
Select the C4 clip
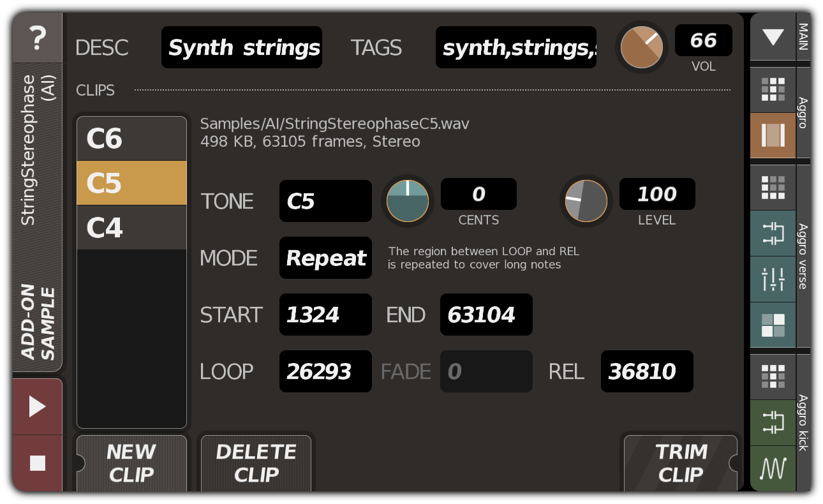131,228
